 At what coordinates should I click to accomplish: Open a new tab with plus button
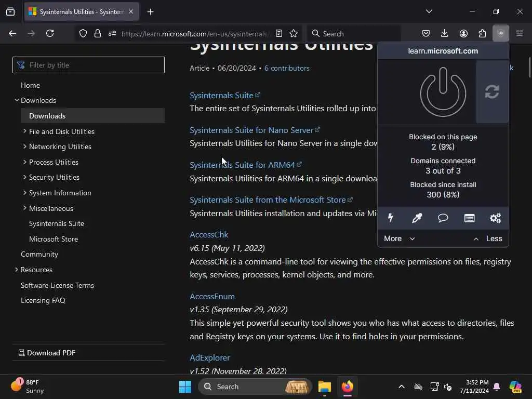(x=150, y=12)
